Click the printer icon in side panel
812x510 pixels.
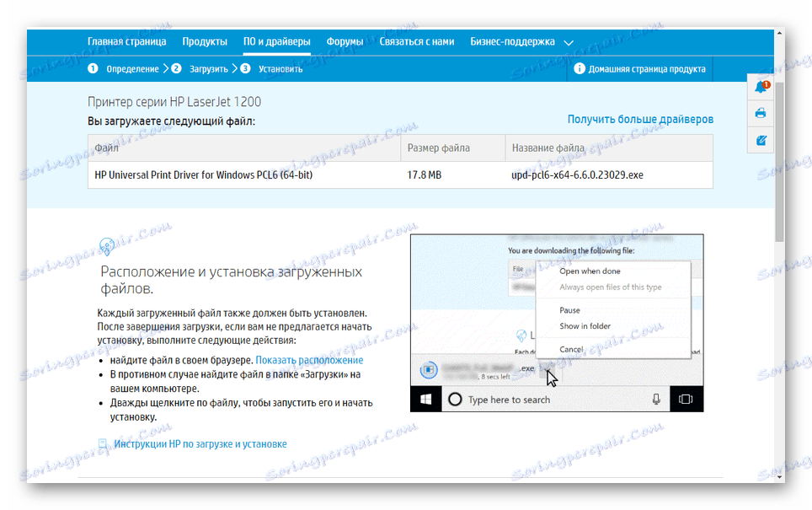(x=761, y=113)
